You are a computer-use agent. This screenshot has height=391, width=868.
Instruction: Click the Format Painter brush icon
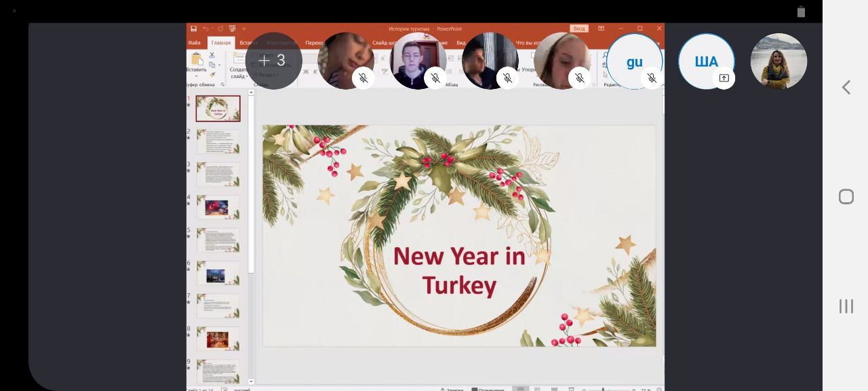212,74
